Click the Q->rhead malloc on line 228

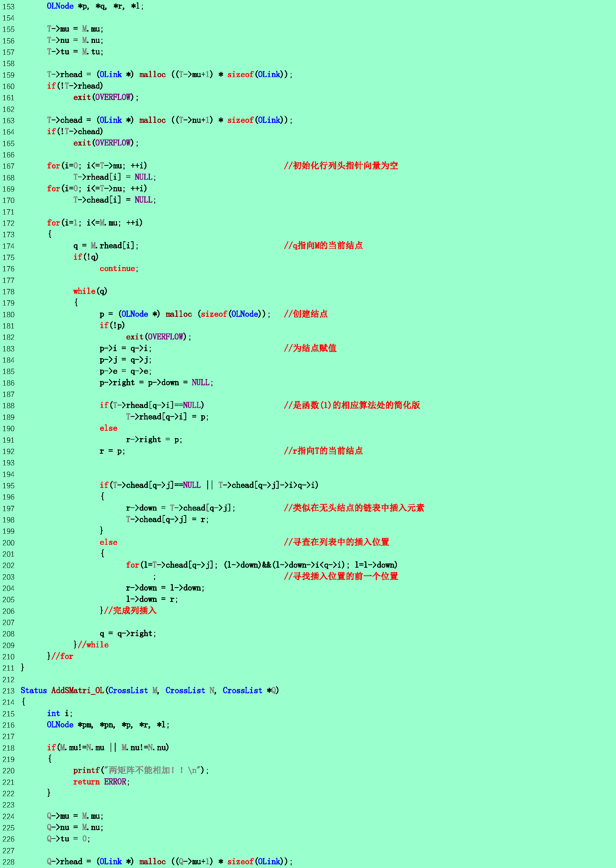(x=170, y=862)
